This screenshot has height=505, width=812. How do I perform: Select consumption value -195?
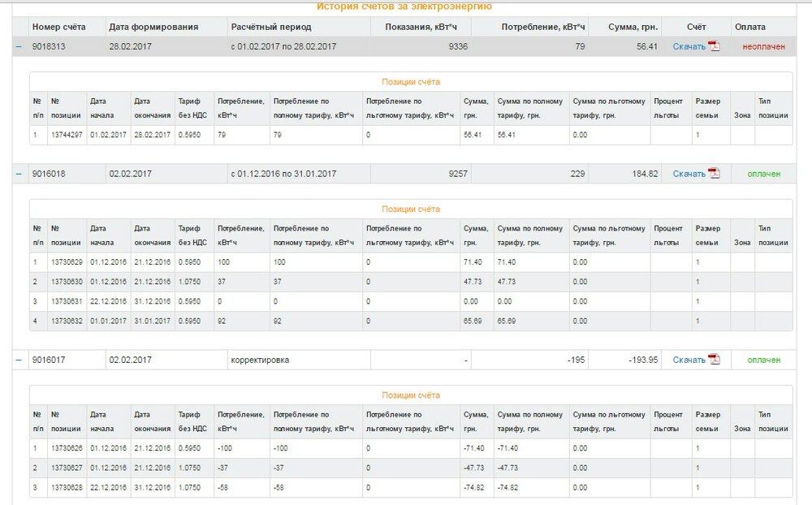coord(576,360)
